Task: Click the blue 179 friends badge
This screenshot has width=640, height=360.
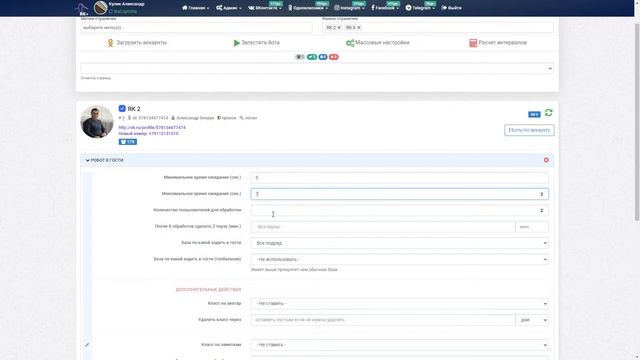Action: (128, 142)
